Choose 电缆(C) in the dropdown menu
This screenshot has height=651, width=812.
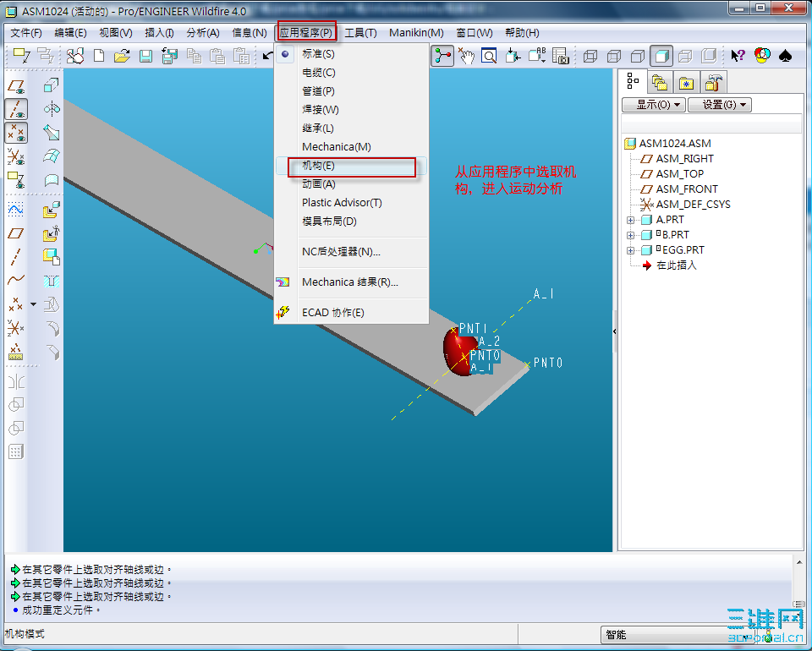click(351, 73)
